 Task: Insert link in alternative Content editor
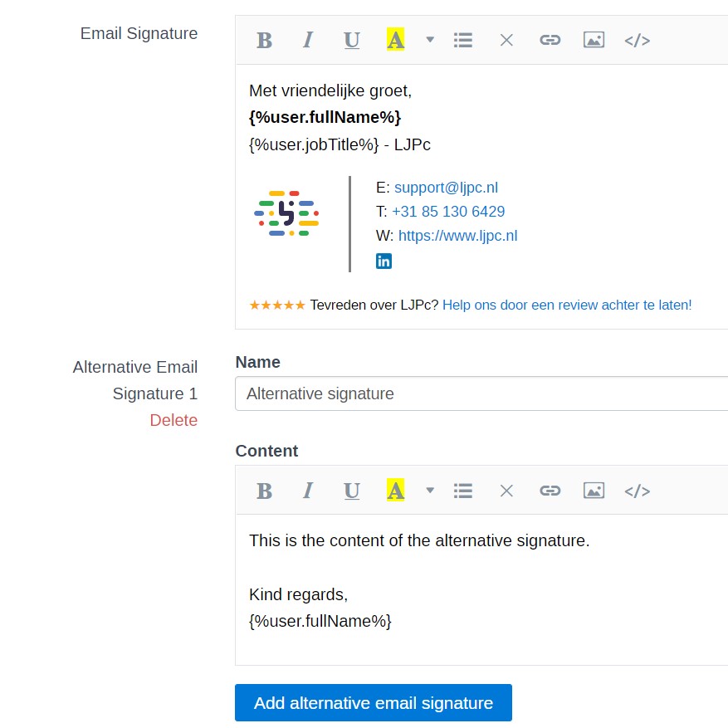tap(550, 491)
